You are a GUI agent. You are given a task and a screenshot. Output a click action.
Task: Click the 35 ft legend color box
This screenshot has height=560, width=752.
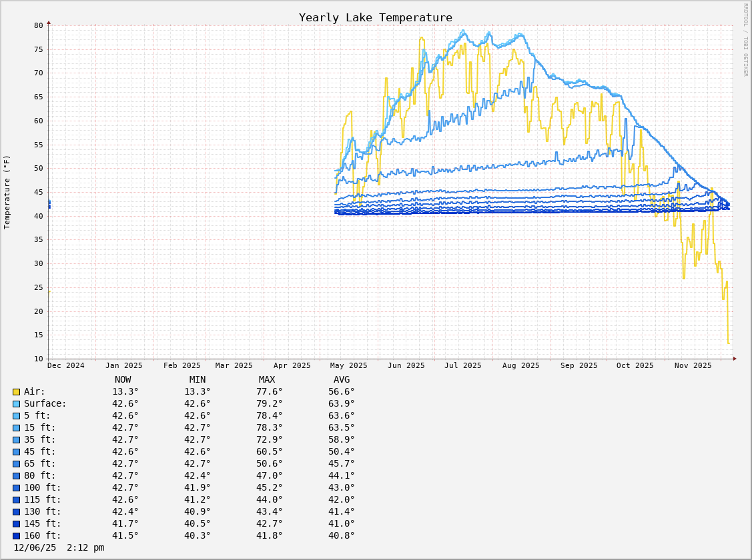click(x=16, y=440)
